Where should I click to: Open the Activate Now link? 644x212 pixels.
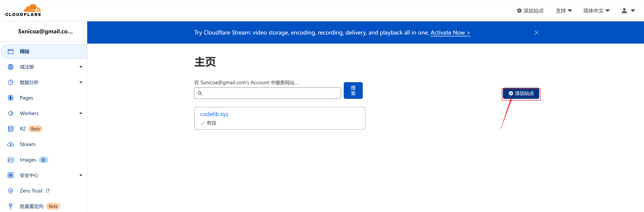click(x=450, y=32)
